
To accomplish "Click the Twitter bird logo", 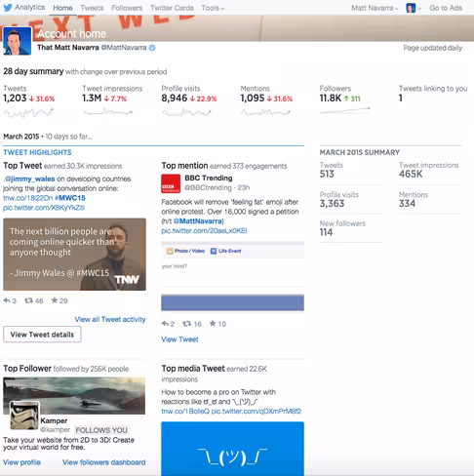I will coord(8,7).
